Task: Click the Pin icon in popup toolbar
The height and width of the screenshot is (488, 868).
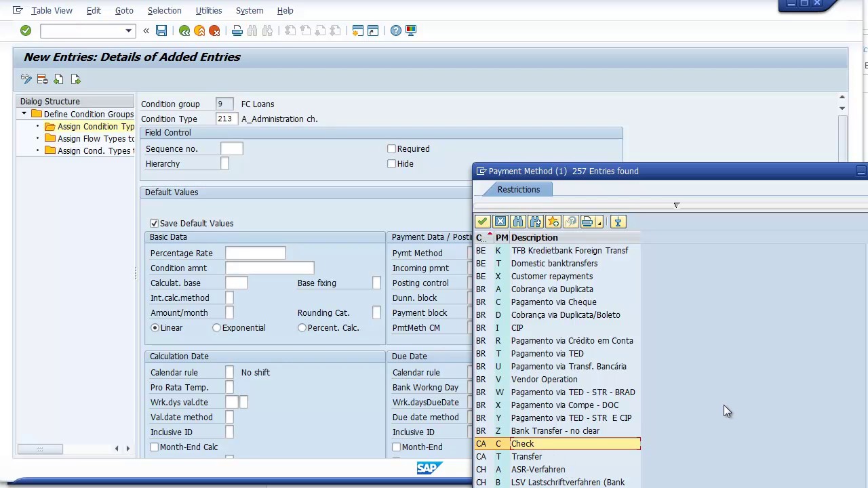Action: click(618, 222)
